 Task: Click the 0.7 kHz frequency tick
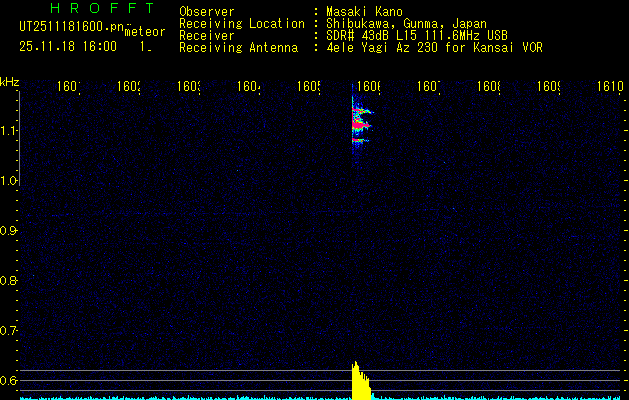point(9,330)
